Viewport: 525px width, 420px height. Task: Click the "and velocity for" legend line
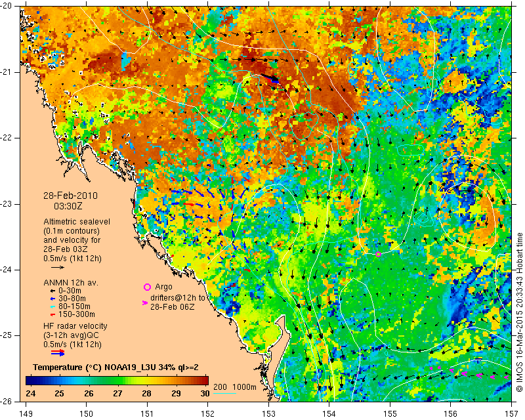coord(72,240)
